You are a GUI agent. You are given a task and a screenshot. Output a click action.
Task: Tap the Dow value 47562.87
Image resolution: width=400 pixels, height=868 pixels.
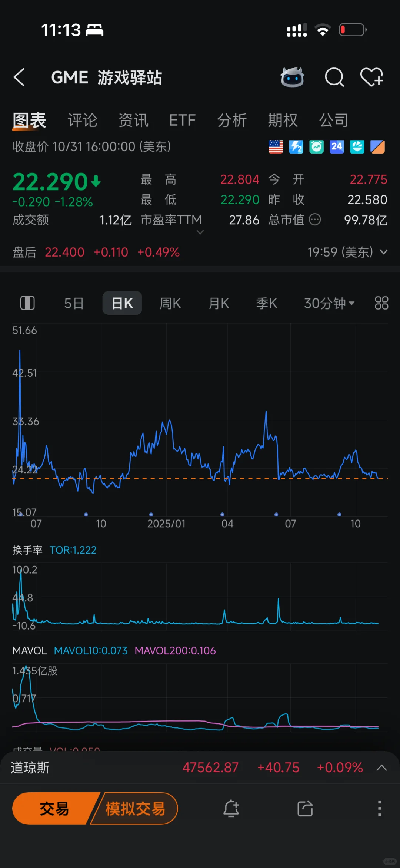pyautogui.click(x=210, y=768)
